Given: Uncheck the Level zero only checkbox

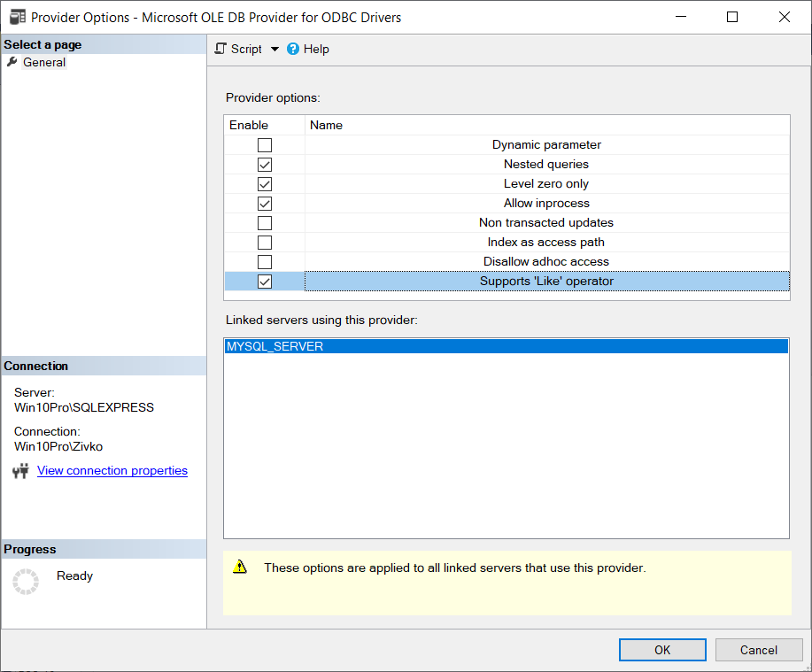Looking at the screenshot, I should pyautogui.click(x=265, y=184).
